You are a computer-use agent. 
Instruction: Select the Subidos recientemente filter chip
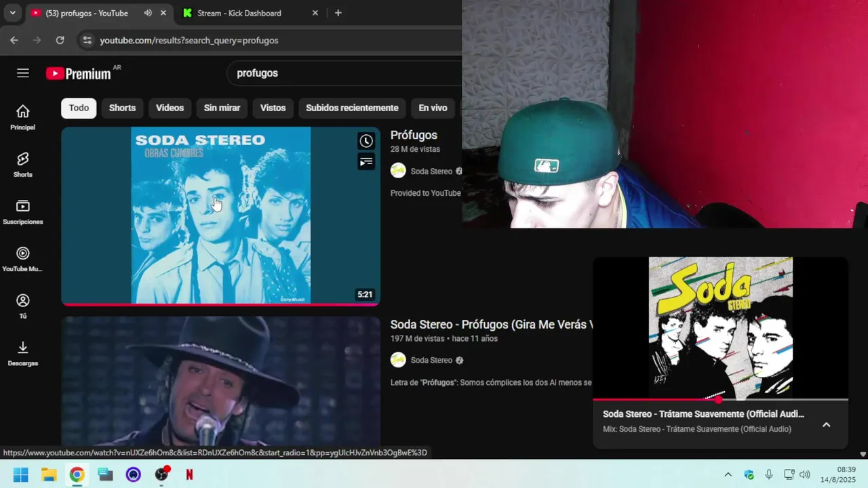[x=352, y=108]
